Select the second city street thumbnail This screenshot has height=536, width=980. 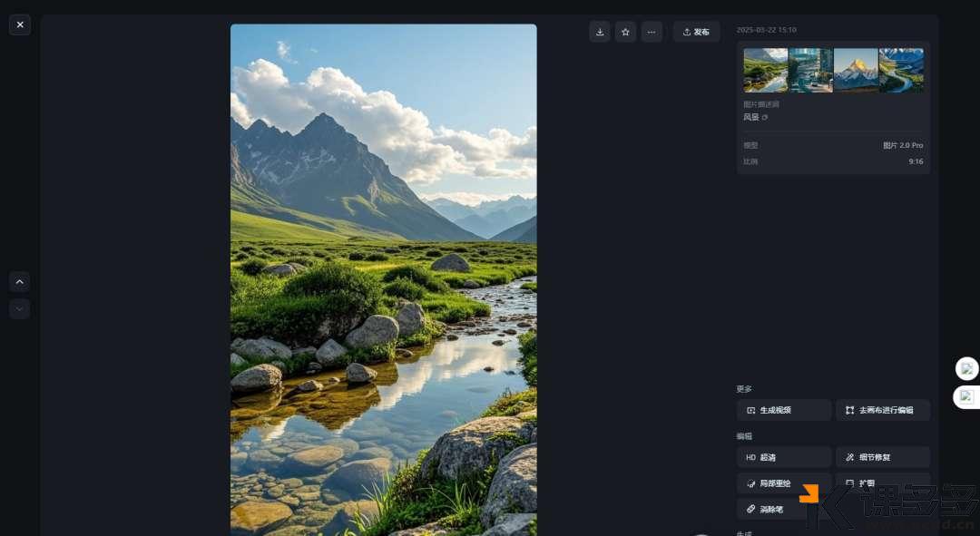pyautogui.click(x=810, y=70)
